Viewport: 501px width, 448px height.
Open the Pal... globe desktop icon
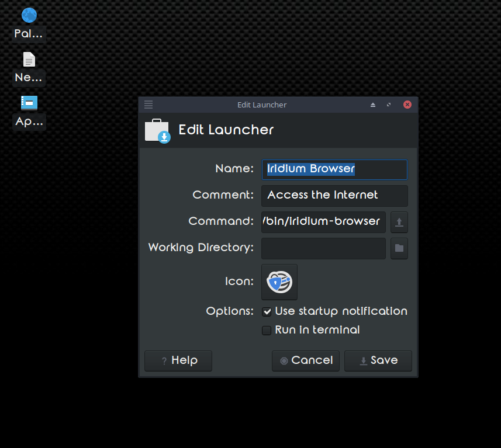(29, 15)
